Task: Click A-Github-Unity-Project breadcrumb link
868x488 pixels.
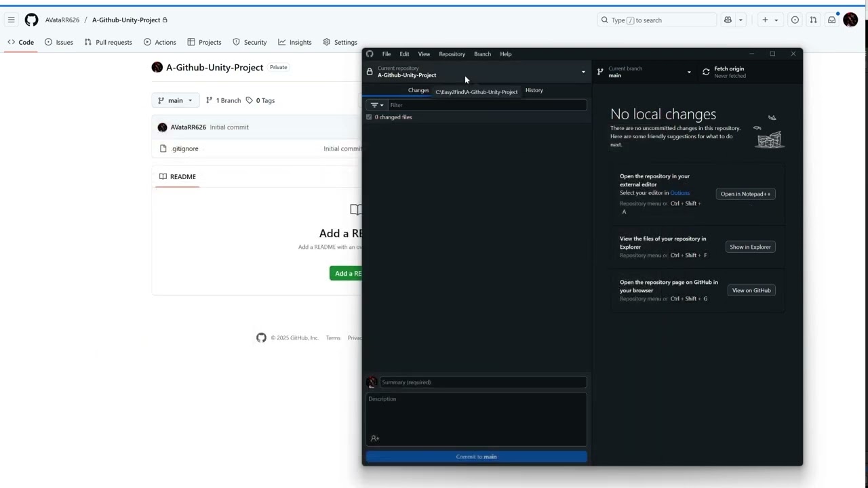Action: [126, 20]
